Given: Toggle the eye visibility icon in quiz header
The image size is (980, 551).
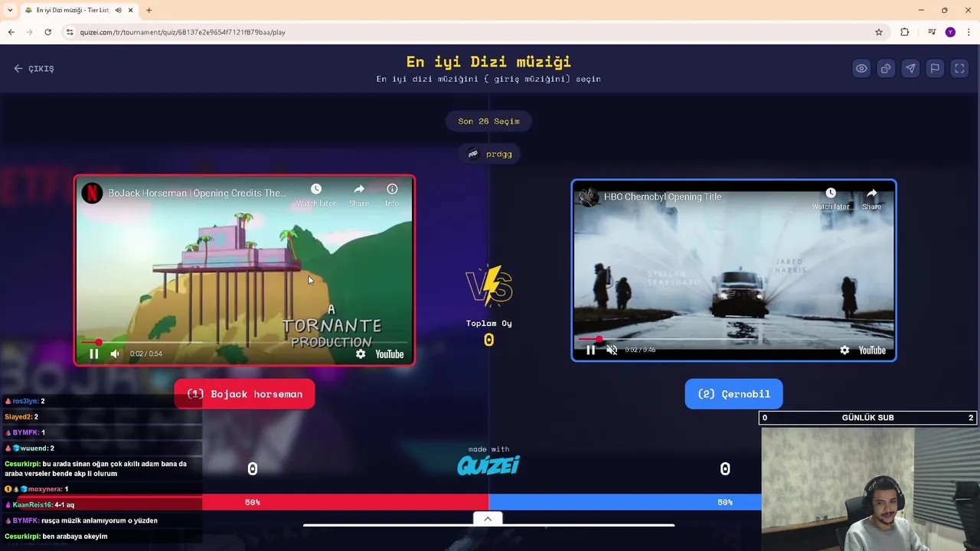Looking at the screenshot, I should coord(861,68).
